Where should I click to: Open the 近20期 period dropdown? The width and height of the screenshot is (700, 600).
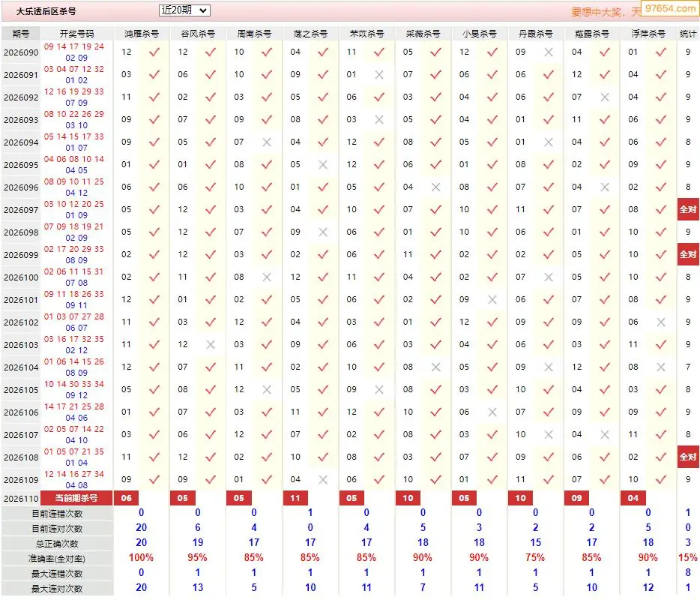pos(184,10)
